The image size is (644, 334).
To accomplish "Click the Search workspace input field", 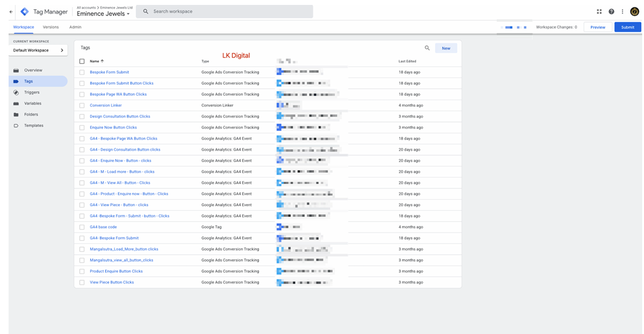I will tap(224, 12).
